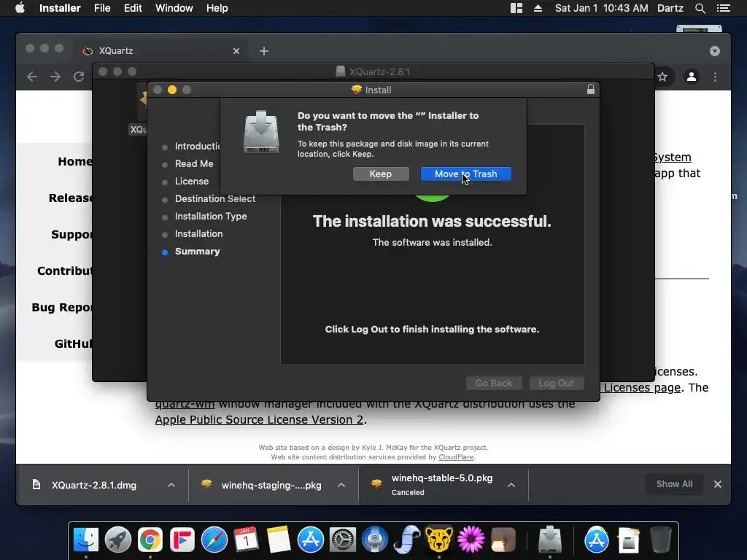Open the S-shaped film strip app in Dock

coord(407,540)
